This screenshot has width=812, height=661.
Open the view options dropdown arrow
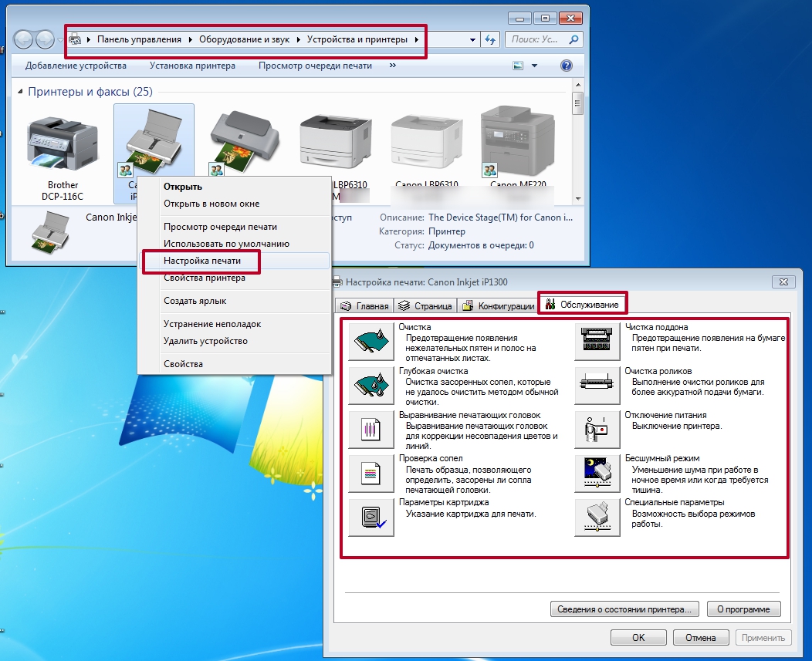pyautogui.click(x=534, y=66)
